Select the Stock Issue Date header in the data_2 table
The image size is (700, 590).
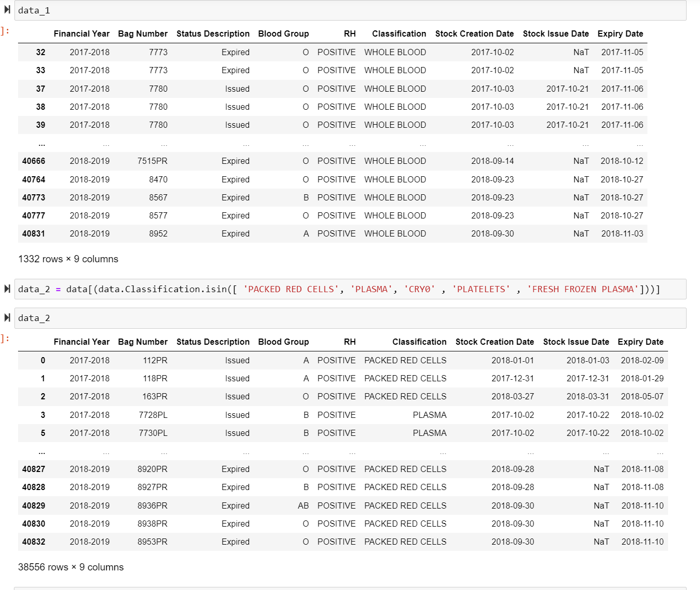click(x=576, y=342)
